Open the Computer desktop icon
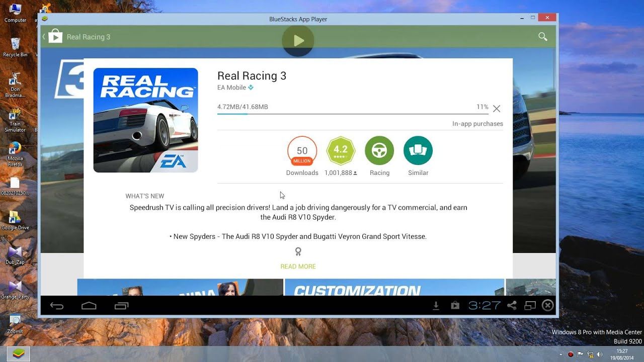The width and height of the screenshot is (644, 362). point(15,13)
